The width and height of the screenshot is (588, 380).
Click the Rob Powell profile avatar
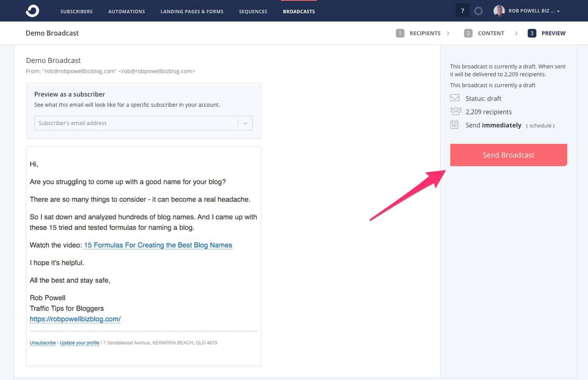tap(499, 11)
